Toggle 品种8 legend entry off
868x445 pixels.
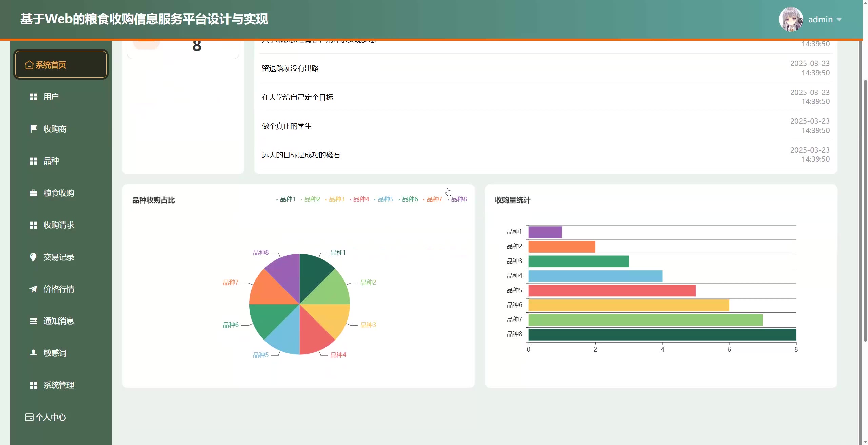pyautogui.click(x=458, y=199)
